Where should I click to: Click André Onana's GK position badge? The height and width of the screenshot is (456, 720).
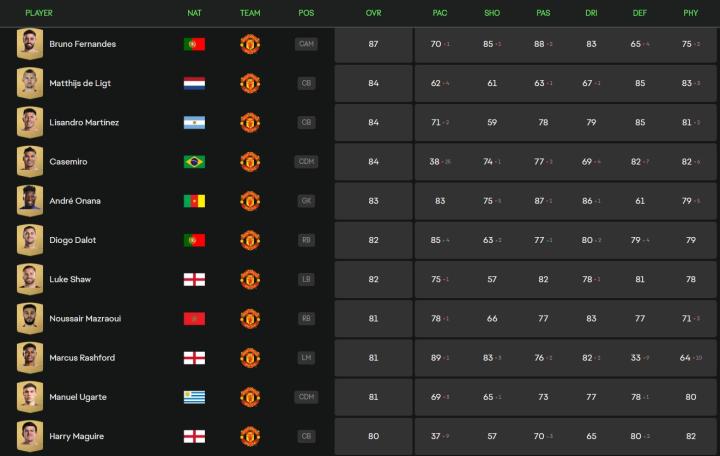(x=307, y=201)
